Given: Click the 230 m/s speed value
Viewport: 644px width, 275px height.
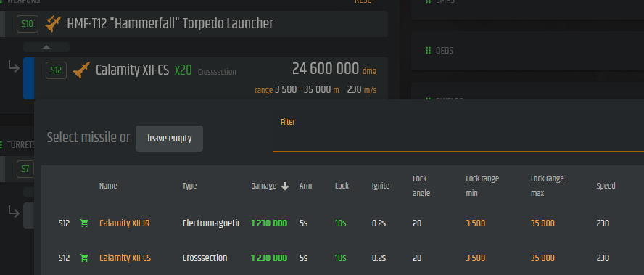Looking at the screenshot, I should pyautogui.click(x=362, y=90).
